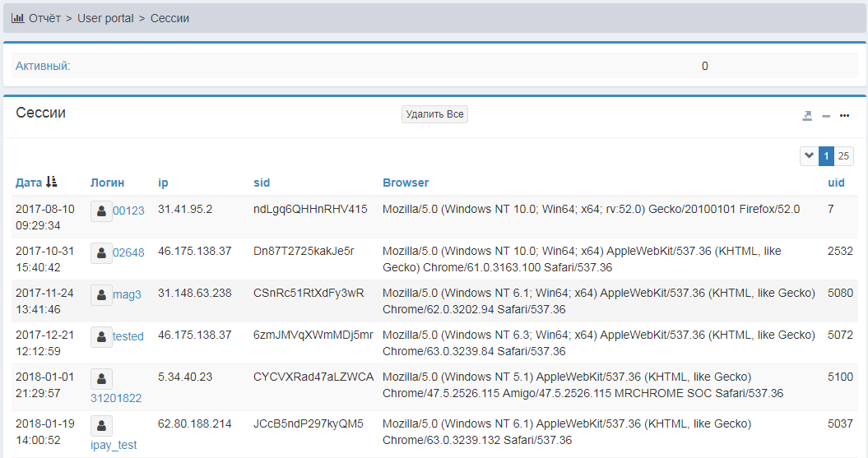The width and height of the screenshot is (868, 458).
Task: Sort the table by the Логин column
Action: [x=107, y=183]
